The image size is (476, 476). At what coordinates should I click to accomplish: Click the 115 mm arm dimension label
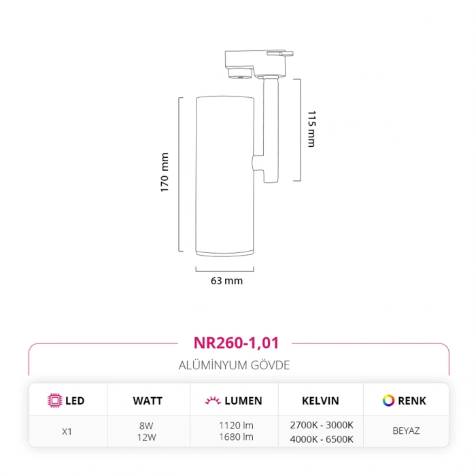tap(311, 129)
